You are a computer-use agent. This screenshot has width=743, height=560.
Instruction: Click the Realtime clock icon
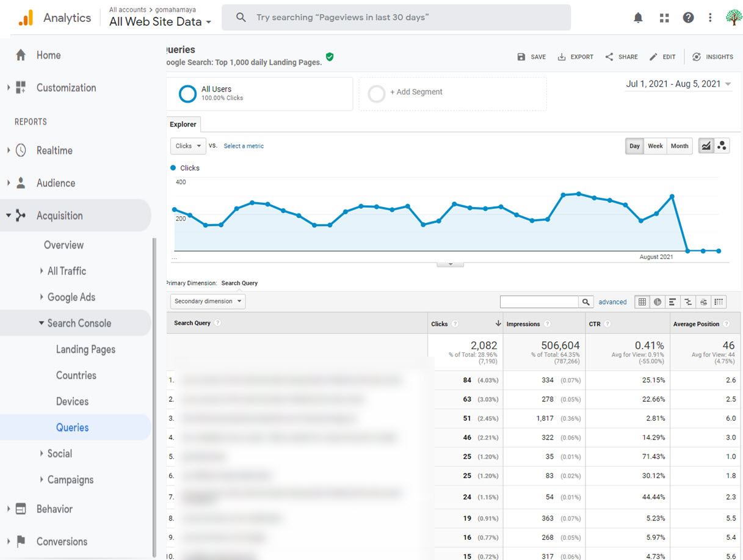click(21, 150)
